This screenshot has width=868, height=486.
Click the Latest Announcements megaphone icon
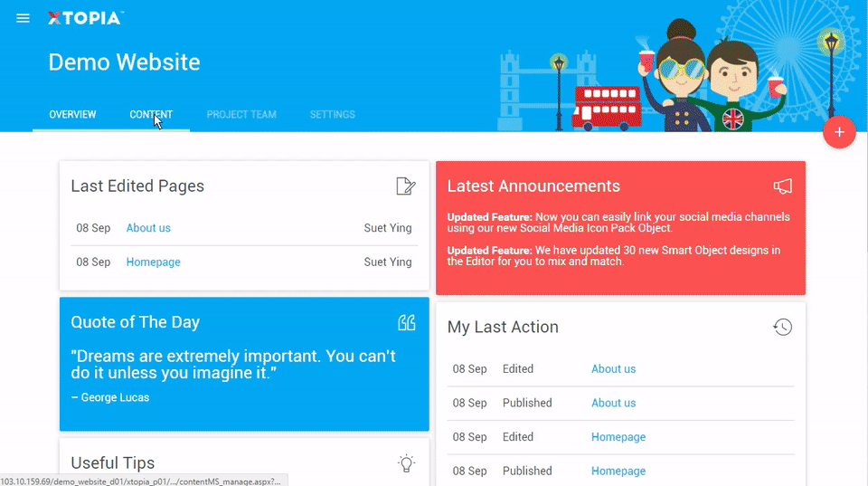click(783, 186)
